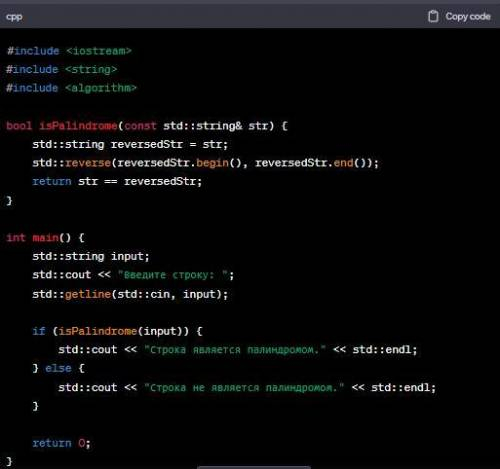This screenshot has width=500, height=469.
Task: Click the else keyword
Action: point(58,368)
